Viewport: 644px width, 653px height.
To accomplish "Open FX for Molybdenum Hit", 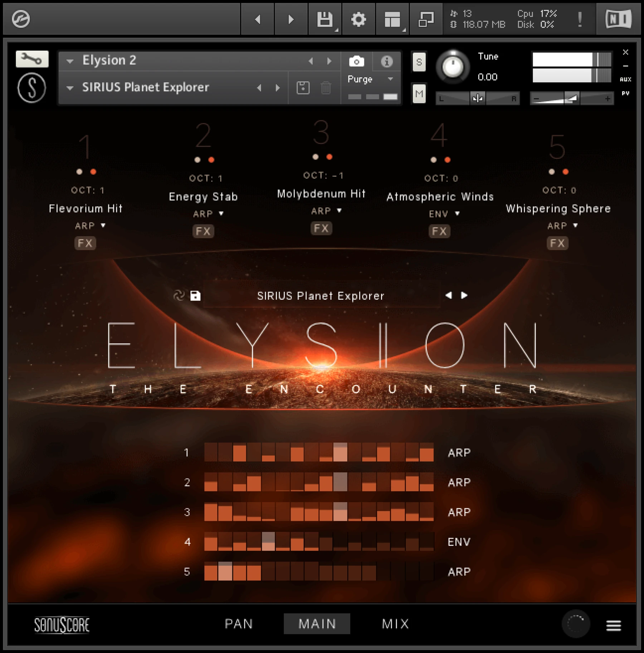I will [321, 228].
